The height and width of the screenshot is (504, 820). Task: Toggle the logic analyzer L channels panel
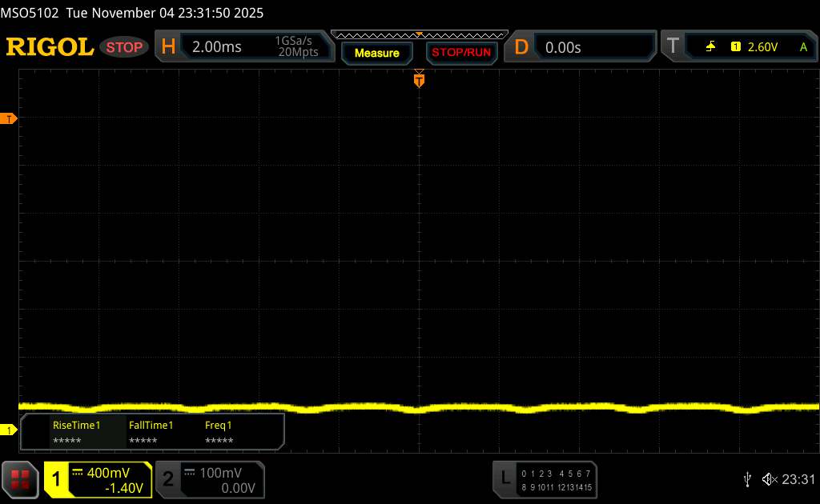click(x=505, y=479)
